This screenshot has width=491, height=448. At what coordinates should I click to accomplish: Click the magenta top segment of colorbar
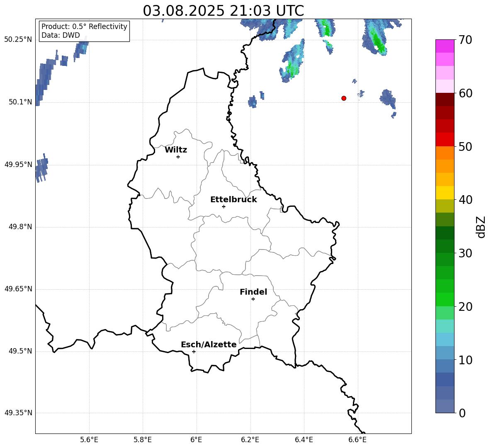[445, 46]
